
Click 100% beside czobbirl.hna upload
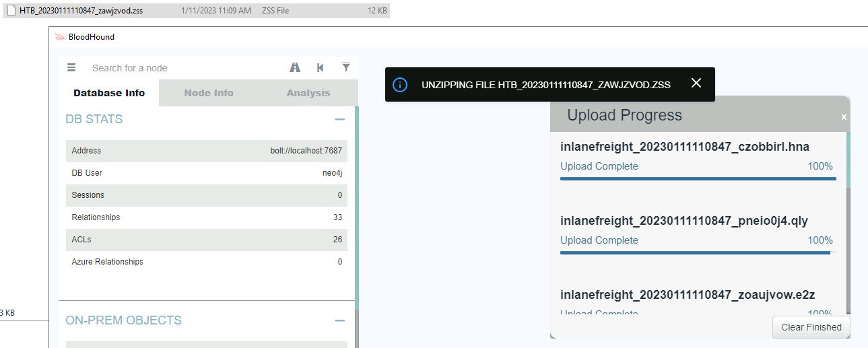pyautogui.click(x=820, y=166)
